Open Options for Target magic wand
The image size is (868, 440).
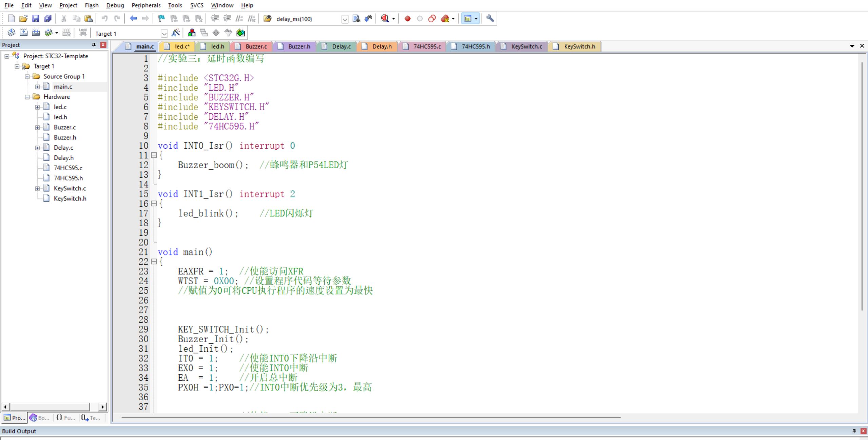coord(176,33)
